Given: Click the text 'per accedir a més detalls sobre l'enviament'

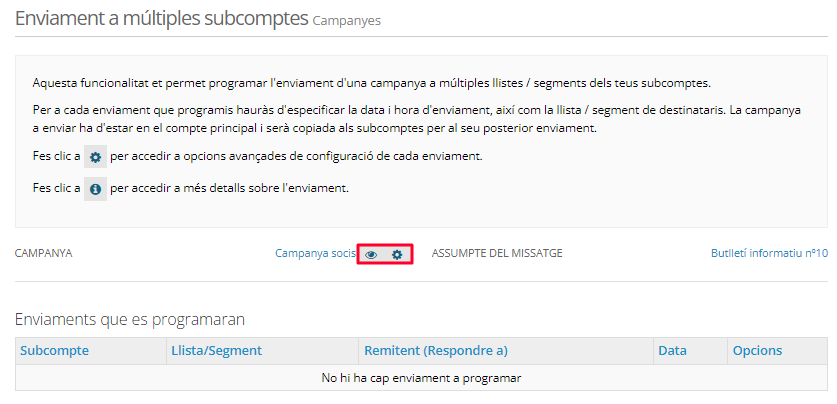Looking at the screenshot, I should pos(229,188).
